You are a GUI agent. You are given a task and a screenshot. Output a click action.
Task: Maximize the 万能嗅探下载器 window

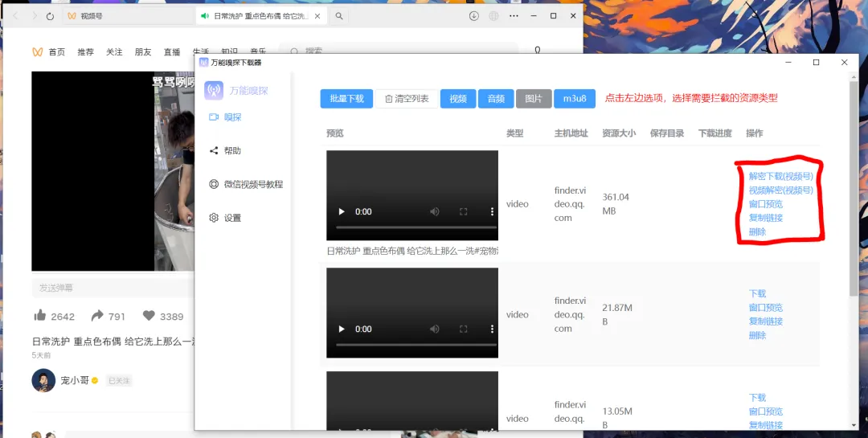[816, 63]
